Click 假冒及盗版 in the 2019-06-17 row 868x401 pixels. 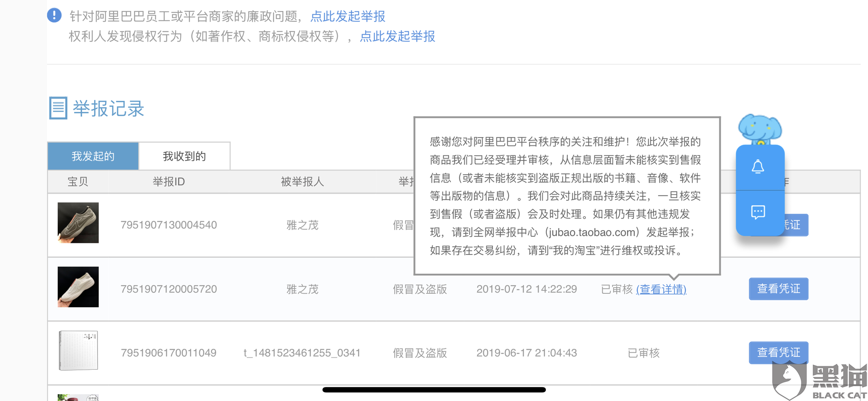click(420, 353)
